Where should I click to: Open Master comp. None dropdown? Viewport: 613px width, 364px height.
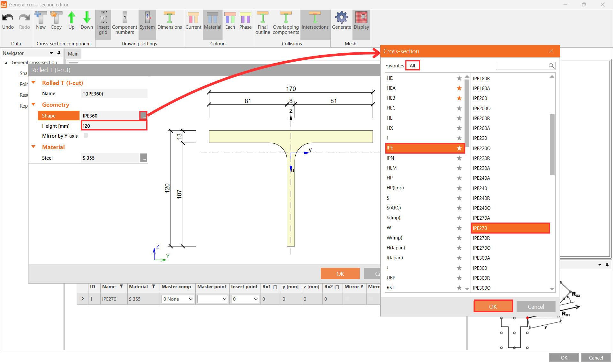[x=178, y=299]
